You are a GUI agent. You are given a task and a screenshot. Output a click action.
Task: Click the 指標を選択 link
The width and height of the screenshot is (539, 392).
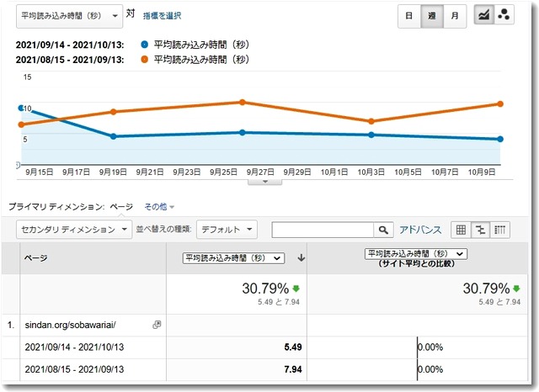162,15
